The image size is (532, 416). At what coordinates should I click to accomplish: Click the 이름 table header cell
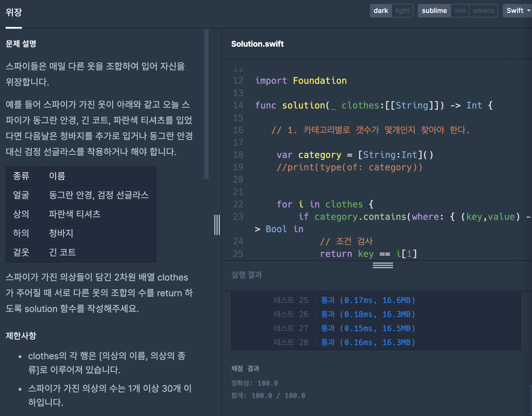point(99,176)
